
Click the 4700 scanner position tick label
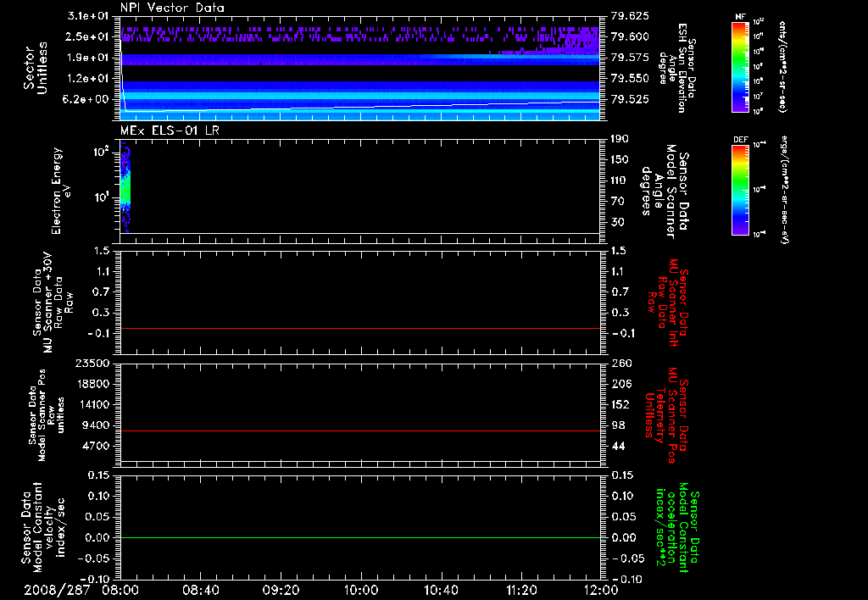96,446
